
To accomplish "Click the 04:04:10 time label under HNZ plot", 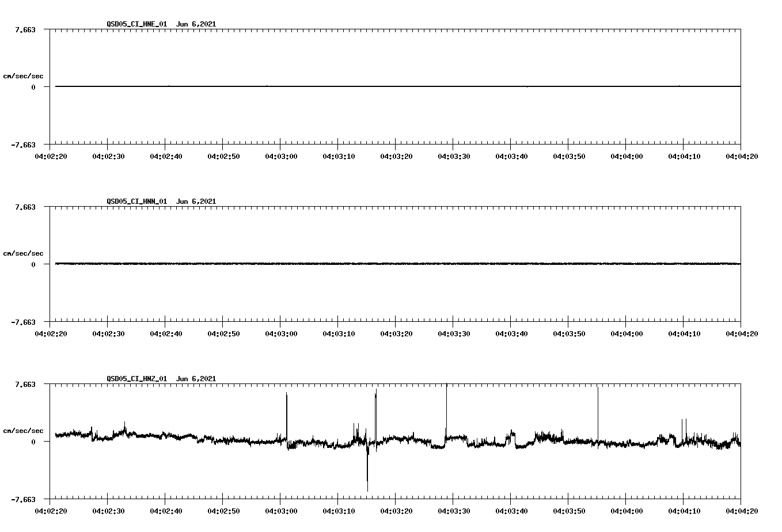I will click(684, 511).
